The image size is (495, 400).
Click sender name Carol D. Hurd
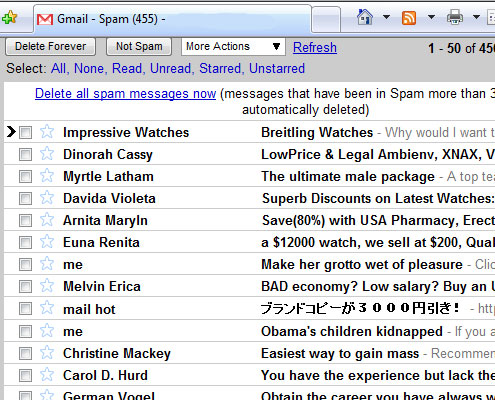pos(105,375)
